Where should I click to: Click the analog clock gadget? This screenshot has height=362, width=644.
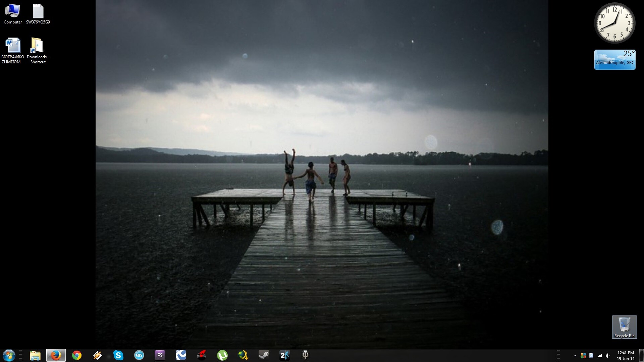click(x=614, y=23)
